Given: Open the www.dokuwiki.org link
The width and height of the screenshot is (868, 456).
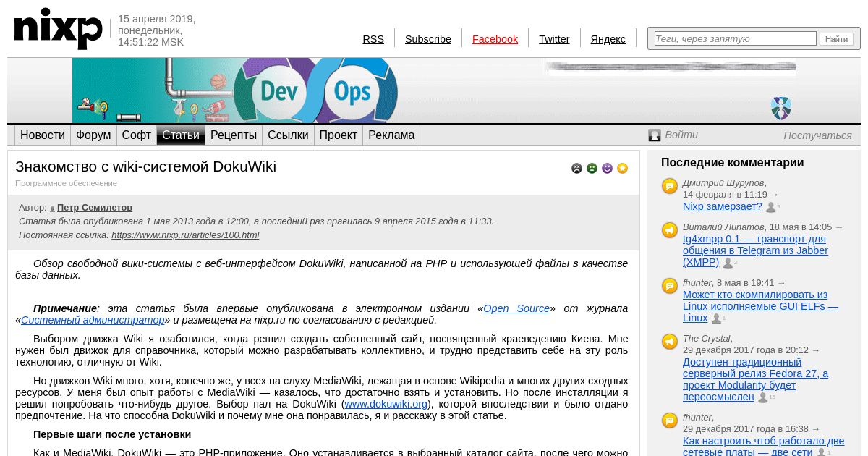Looking at the screenshot, I should point(386,404).
